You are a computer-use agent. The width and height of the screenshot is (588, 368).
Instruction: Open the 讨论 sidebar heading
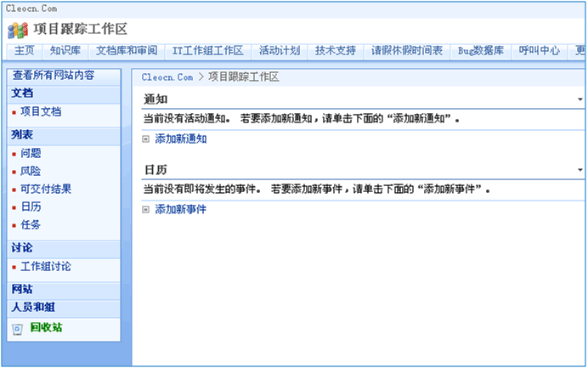22,248
